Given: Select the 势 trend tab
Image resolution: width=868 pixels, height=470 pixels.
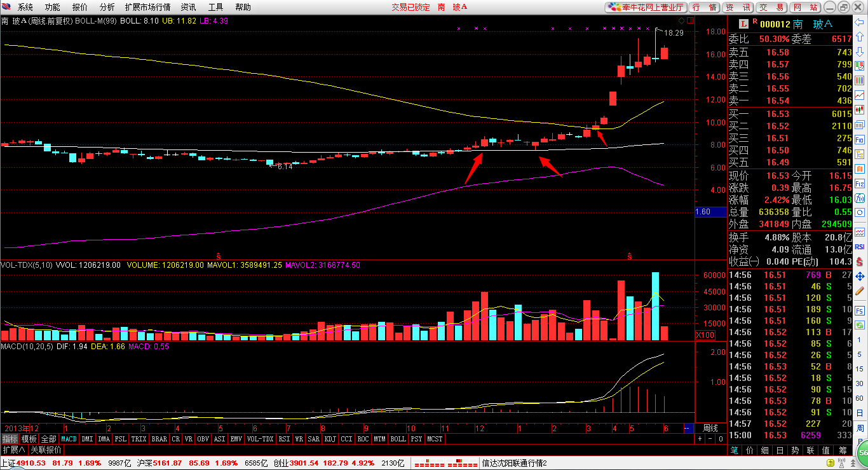Looking at the screenshot, I should tap(796, 450).
